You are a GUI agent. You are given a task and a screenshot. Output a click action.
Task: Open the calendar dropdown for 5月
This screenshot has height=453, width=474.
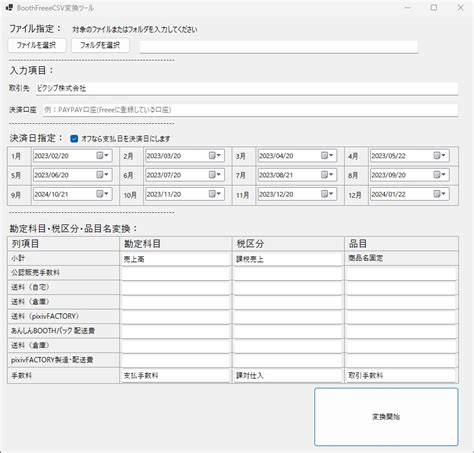pyautogui.click(x=102, y=175)
